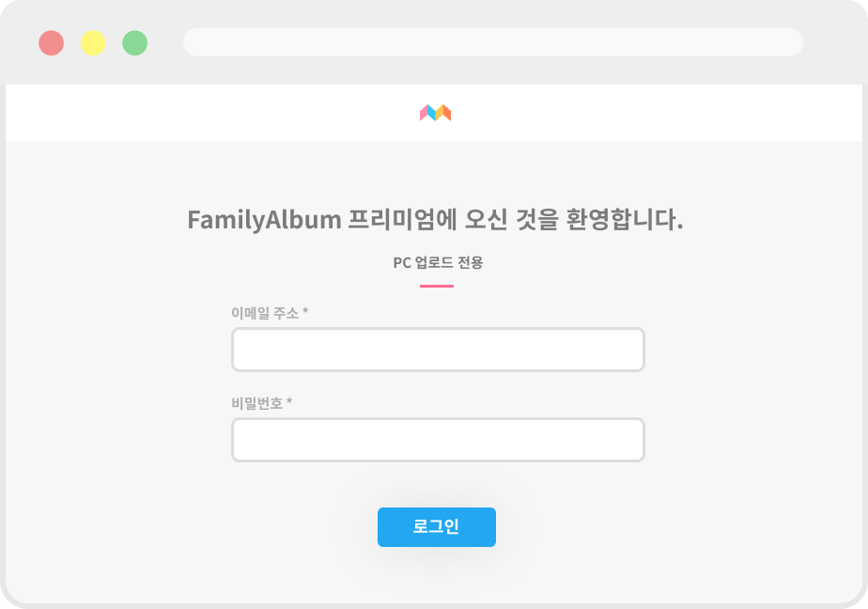The image size is (868, 609).
Task: Click the red close window dot
Action: pos(51,43)
